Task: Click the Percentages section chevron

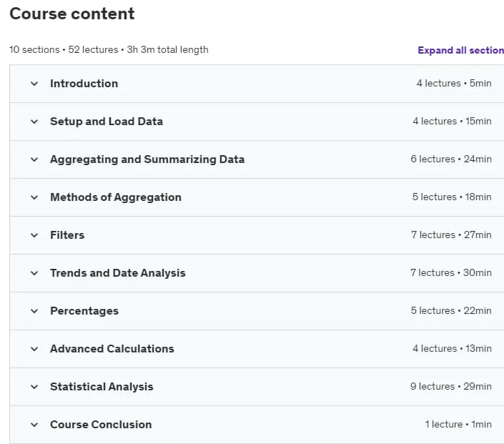Action: tap(34, 312)
